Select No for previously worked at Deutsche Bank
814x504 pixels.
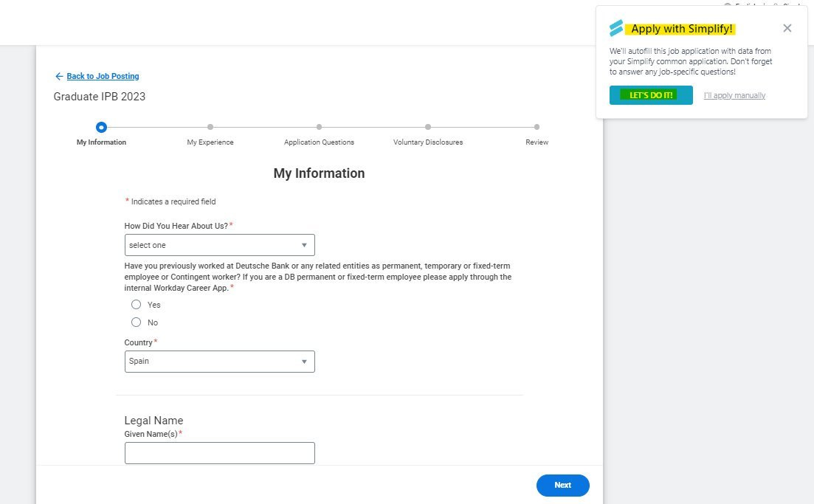136,322
